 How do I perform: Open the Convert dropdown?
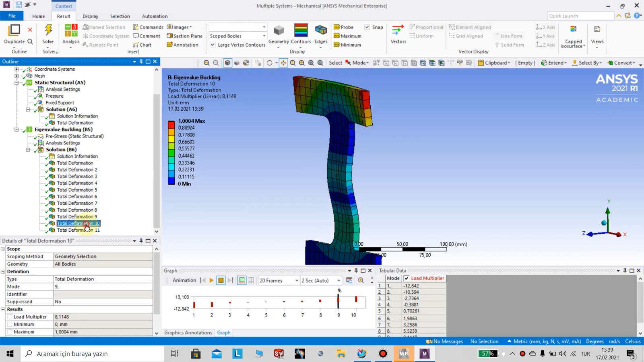[621, 63]
